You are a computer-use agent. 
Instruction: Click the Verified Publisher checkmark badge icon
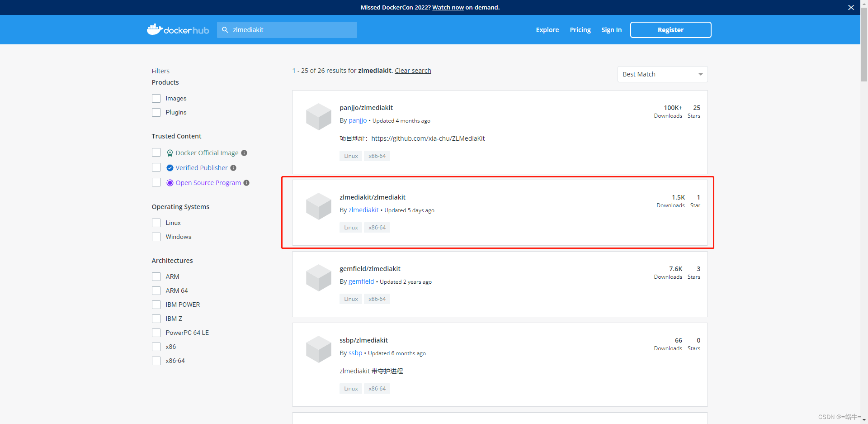click(170, 168)
